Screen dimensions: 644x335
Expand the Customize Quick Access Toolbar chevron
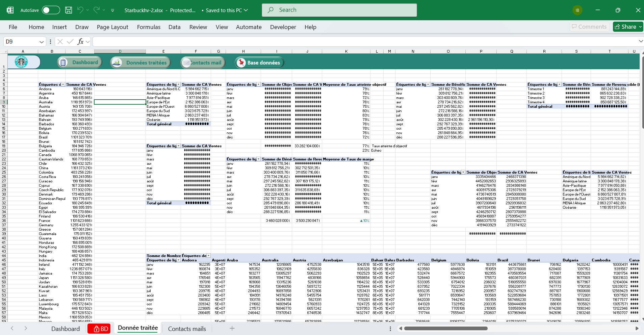pyautogui.click(x=112, y=10)
